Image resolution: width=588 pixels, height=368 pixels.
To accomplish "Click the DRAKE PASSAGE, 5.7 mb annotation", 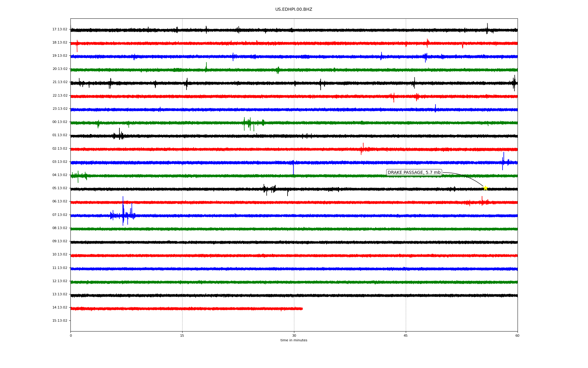I will coord(414,173).
